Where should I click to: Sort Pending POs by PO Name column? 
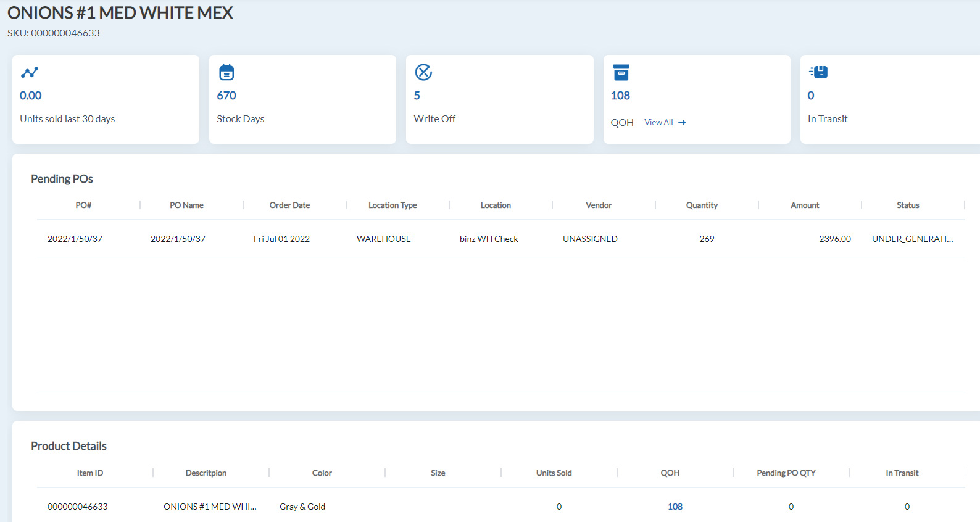186,205
